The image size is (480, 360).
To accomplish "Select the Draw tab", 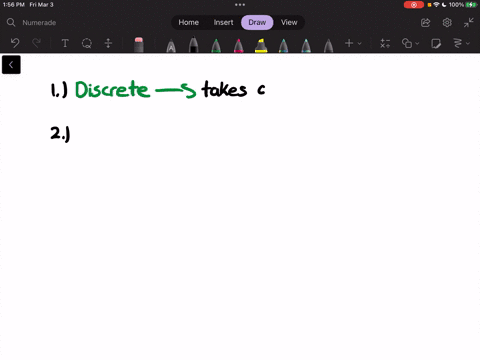I will [x=257, y=22].
